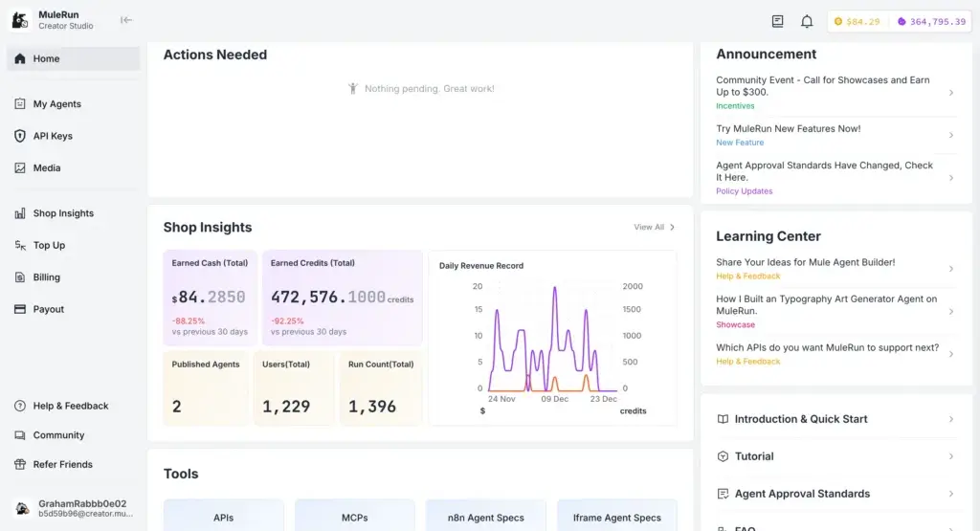Screen dimensions: 980x531
Task: Click the Incentives tag
Action: click(735, 106)
